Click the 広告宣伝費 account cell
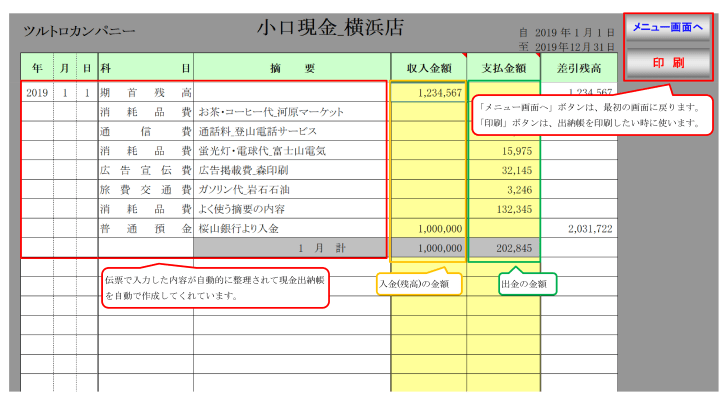728x409 pixels. point(145,170)
